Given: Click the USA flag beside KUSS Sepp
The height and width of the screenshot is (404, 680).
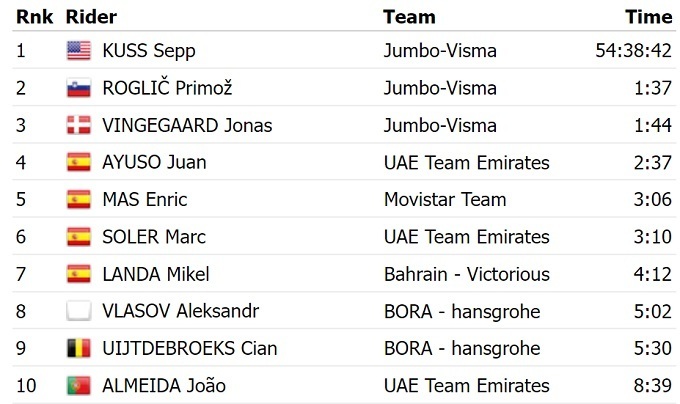Looking at the screenshot, I should tap(78, 51).
